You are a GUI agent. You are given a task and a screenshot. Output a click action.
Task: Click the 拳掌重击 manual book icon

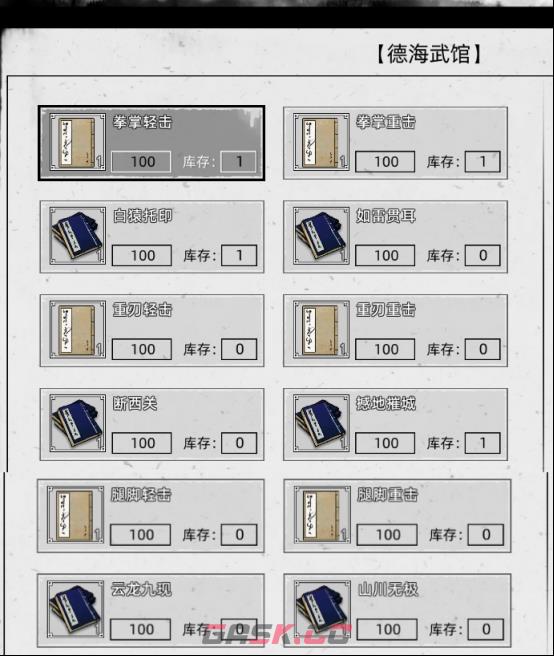321,142
